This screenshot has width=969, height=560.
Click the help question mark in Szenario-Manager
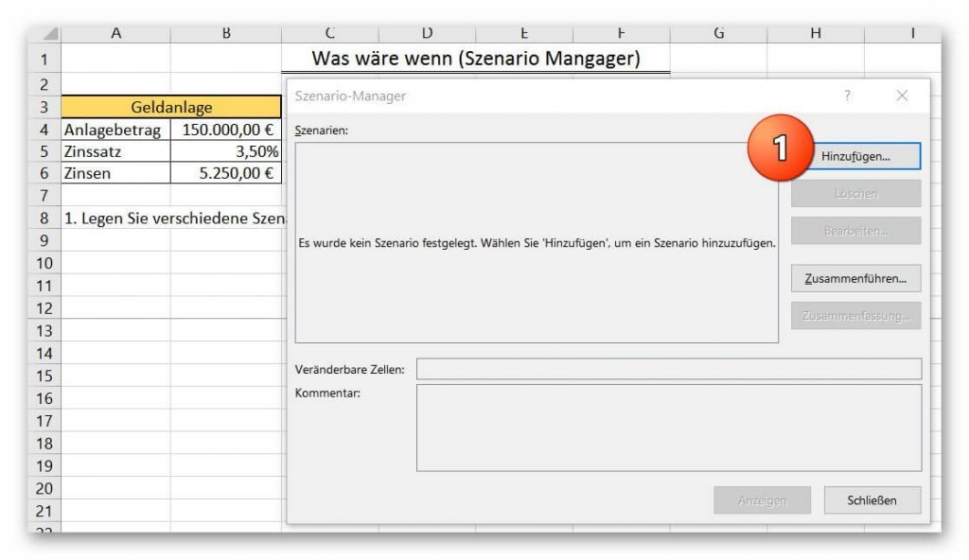coord(847,96)
